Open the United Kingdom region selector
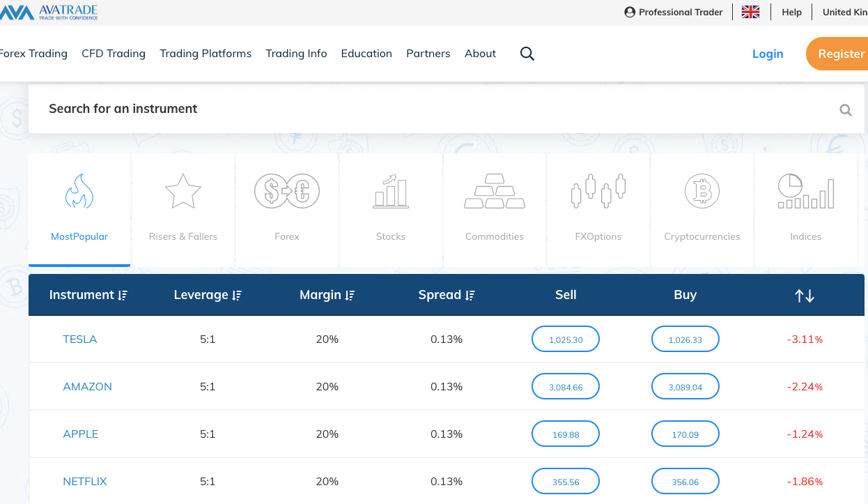Viewport: 868px width, 504px height. pyautogui.click(x=845, y=12)
